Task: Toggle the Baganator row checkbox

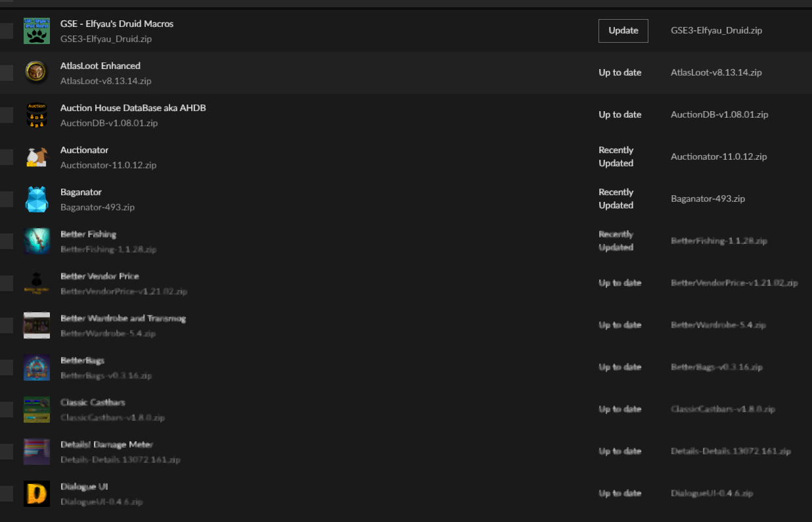Action: [6, 199]
